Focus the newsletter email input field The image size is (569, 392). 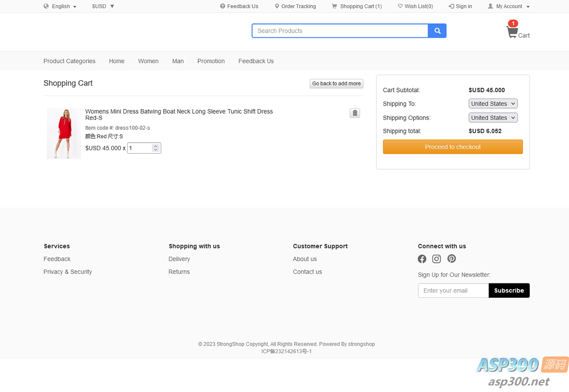453,291
